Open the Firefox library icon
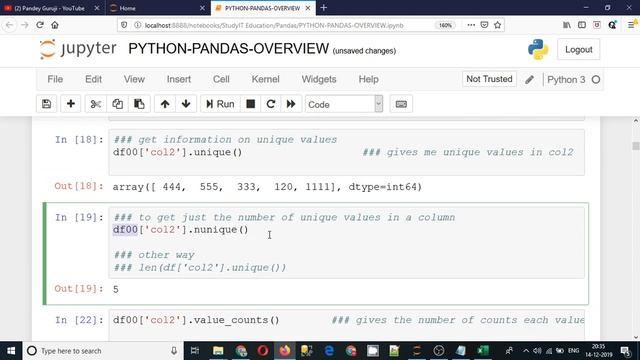This screenshot has height=360, width=640. 567,25
